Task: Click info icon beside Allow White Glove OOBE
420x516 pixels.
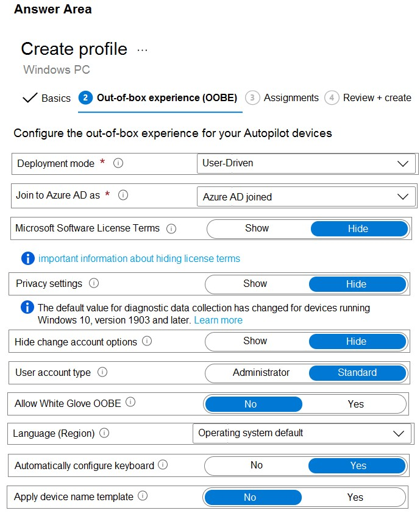Action: [x=130, y=403]
